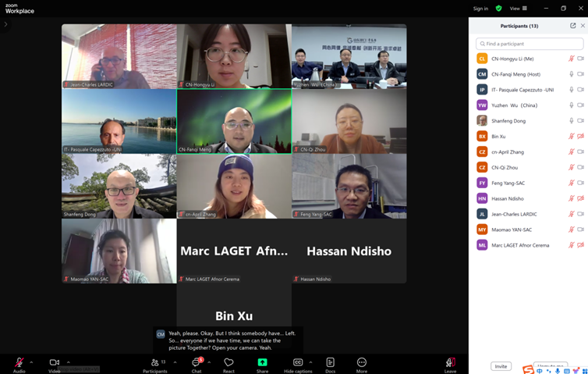Expand the audio options arrow

[31, 362]
